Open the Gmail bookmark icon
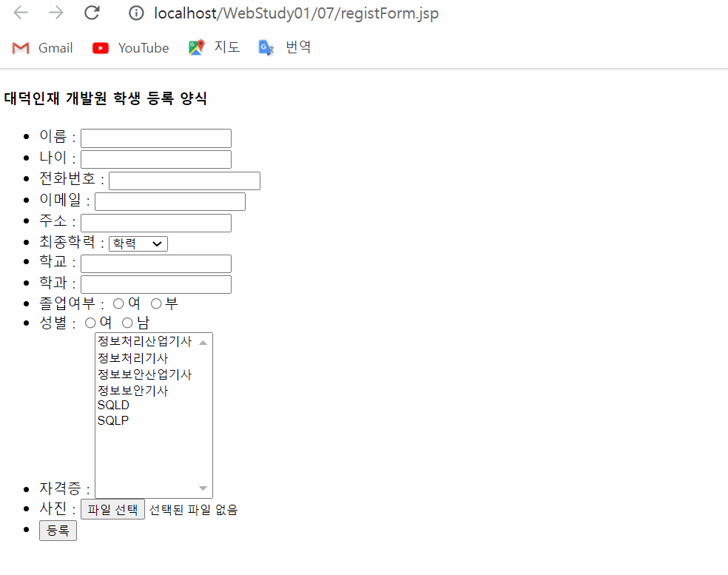The image size is (728, 575). tap(21, 48)
